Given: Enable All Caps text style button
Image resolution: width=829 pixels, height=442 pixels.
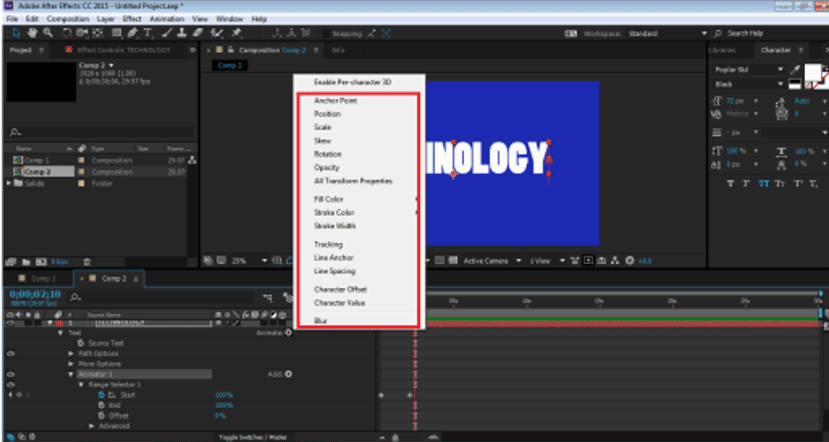Looking at the screenshot, I should click(763, 183).
